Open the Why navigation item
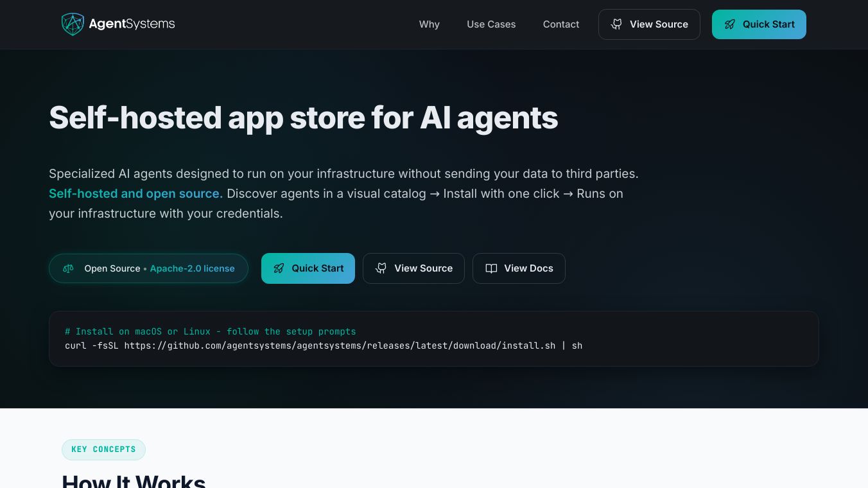The image size is (868, 488). coord(430,24)
